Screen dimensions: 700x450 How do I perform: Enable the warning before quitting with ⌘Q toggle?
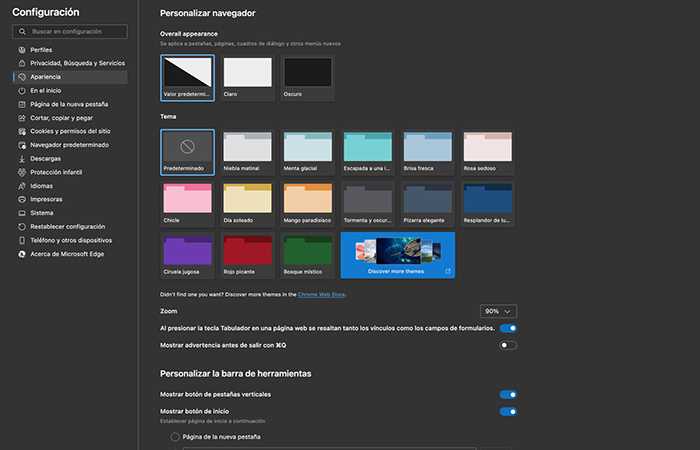[508, 345]
